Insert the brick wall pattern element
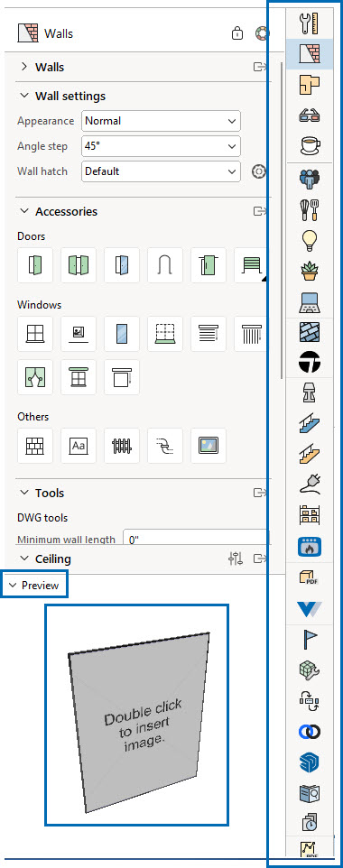The image size is (343, 868). pos(35,446)
